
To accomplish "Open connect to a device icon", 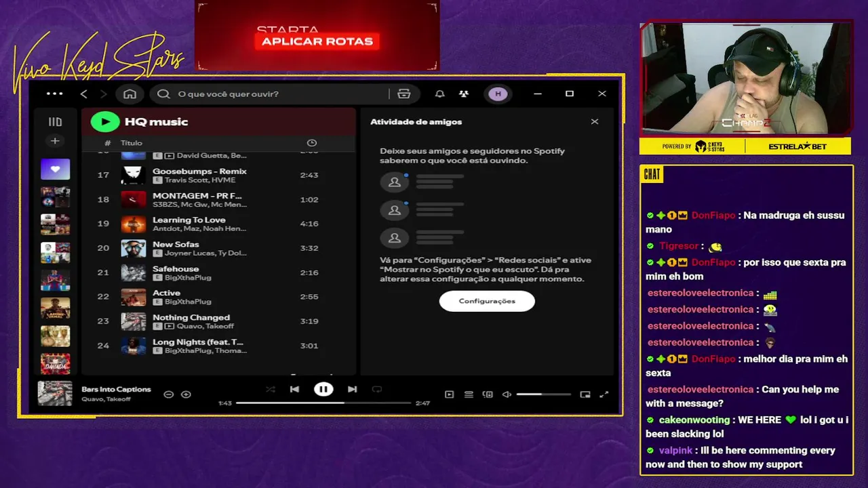I will click(488, 394).
